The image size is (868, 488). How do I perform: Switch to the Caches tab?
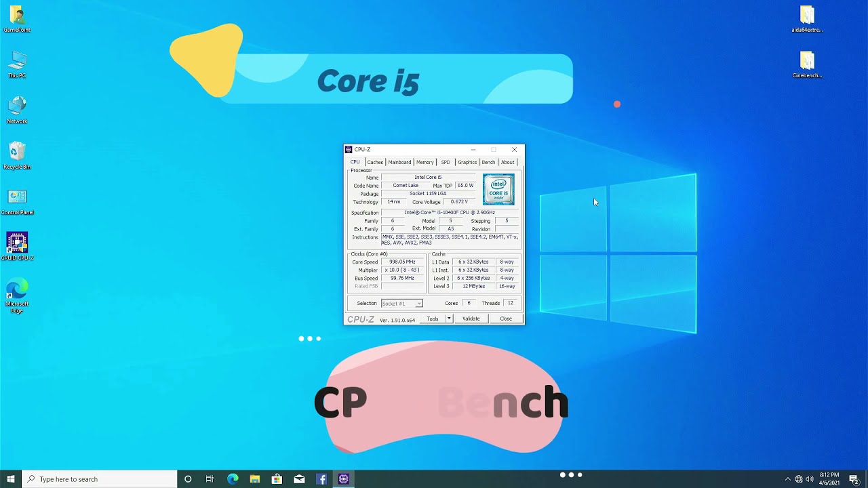pos(375,162)
